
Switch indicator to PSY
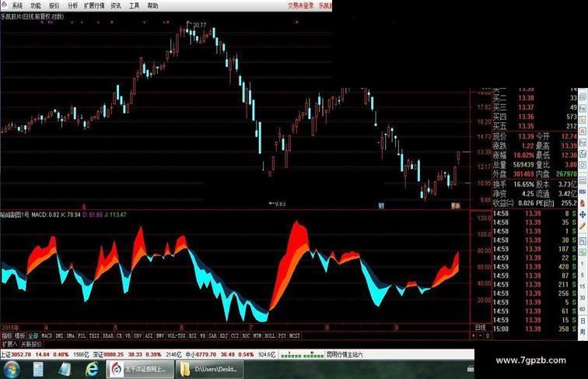282,336
